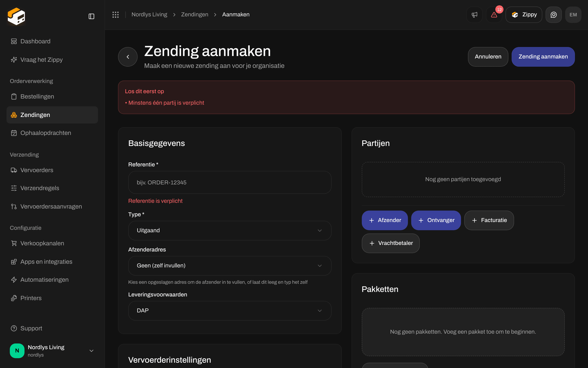Go to Bestellingen
The width and height of the screenshot is (588, 368).
tap(52, 96)
